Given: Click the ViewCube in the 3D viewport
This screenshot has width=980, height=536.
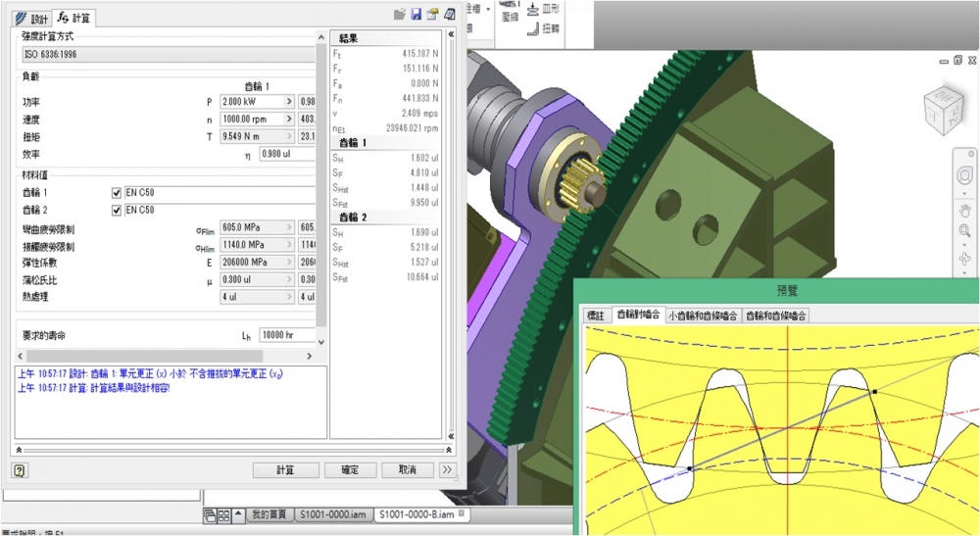Looking at the screenshot, I should coord(944,110).
